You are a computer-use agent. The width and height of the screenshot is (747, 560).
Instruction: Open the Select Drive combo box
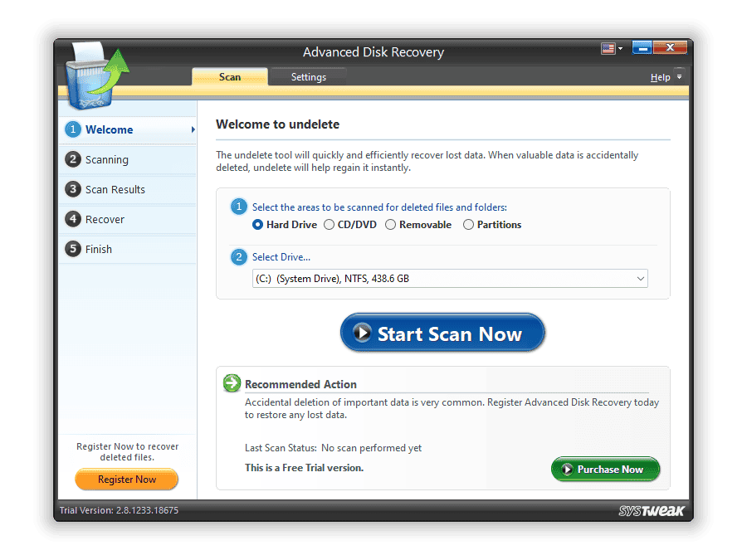(x=450, y=279)
